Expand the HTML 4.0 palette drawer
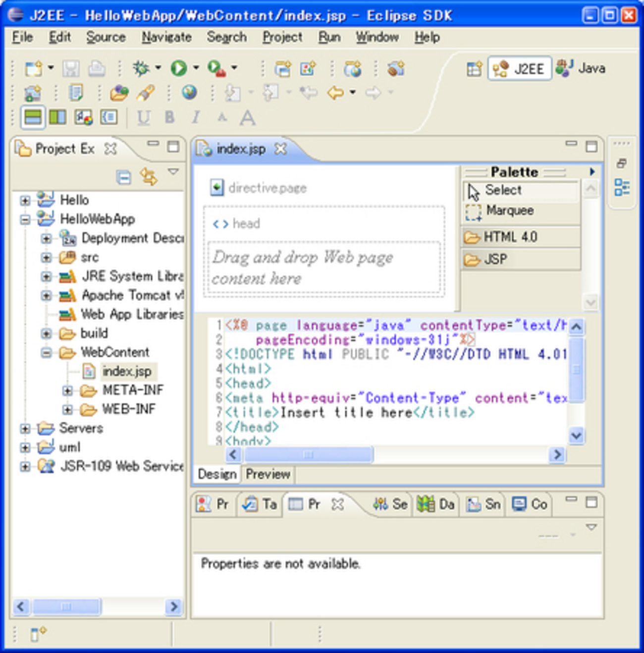644x653 pixels. coord(521,237)
